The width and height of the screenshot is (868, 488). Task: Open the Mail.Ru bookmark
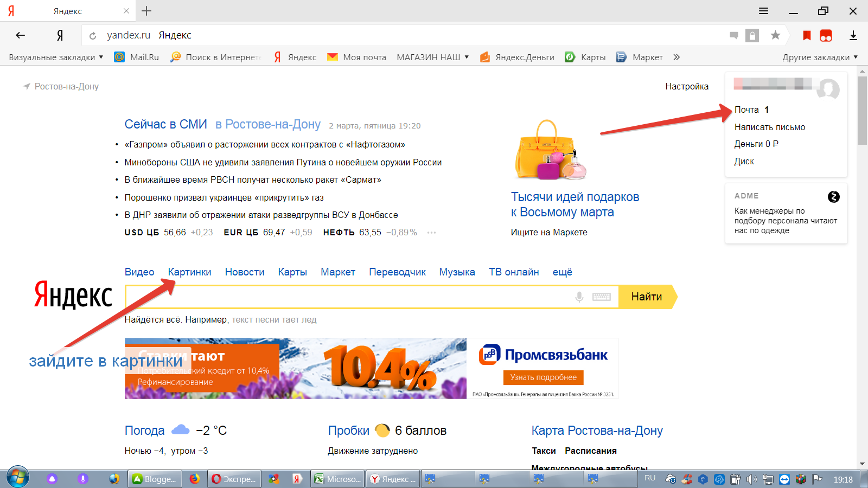point(137,57)
